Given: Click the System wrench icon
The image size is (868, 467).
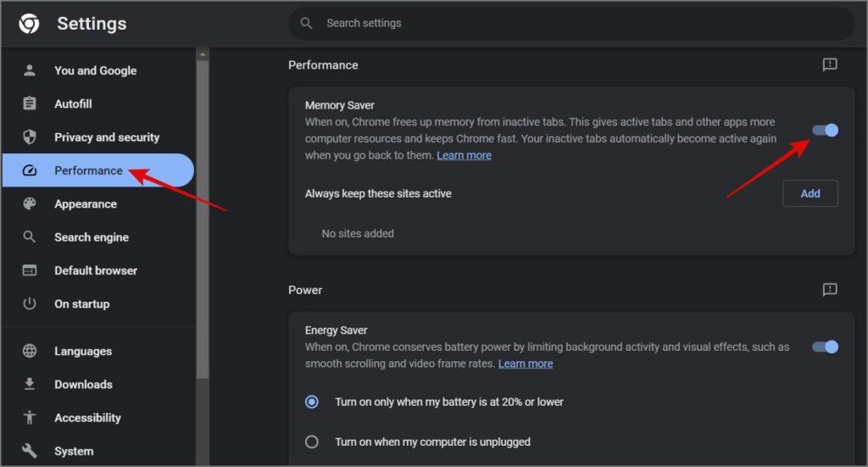Looking at the screenshot, I should [x=30, y=450].
